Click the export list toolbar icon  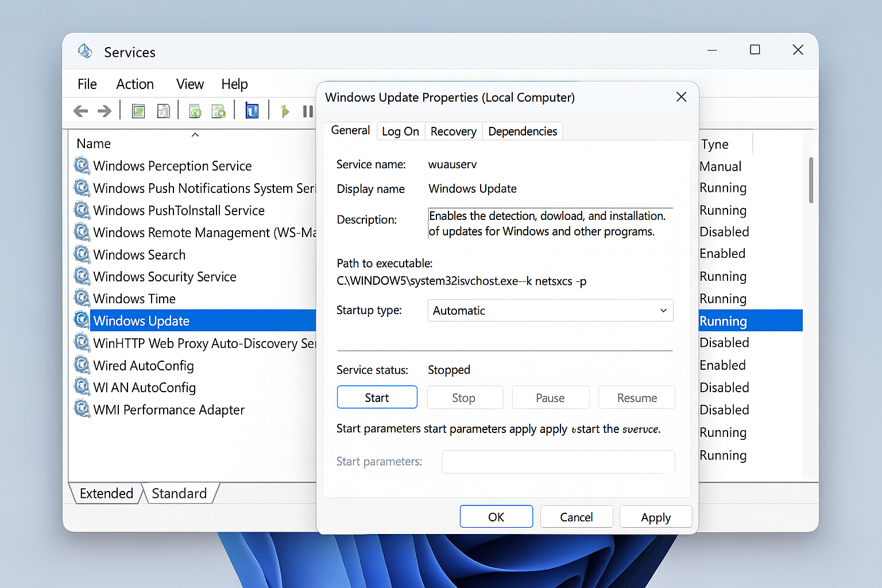[219, 111]
